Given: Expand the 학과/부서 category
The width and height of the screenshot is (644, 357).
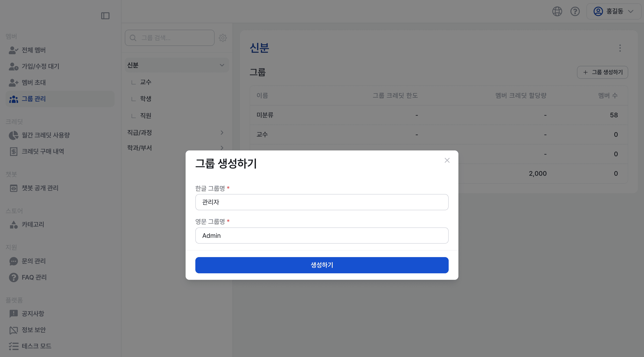Looking at the screenshot, I should tap(222, 148).
